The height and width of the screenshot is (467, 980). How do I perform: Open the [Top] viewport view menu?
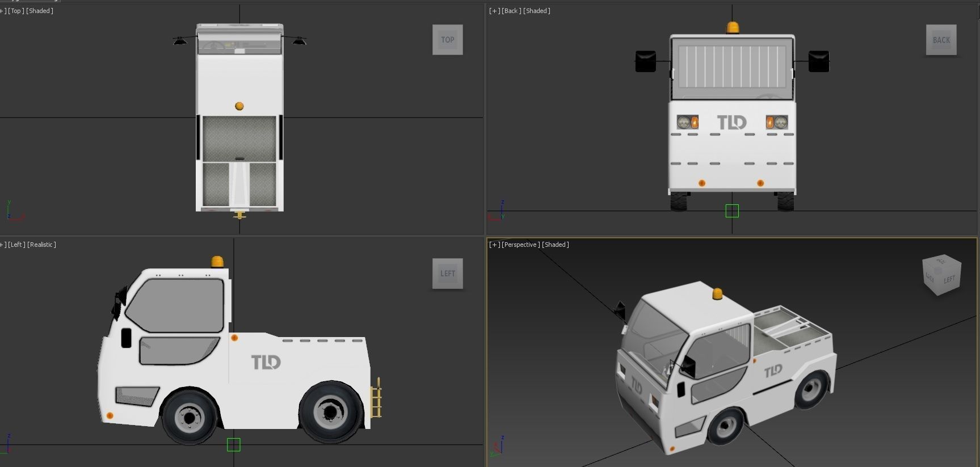coord(16,11)
